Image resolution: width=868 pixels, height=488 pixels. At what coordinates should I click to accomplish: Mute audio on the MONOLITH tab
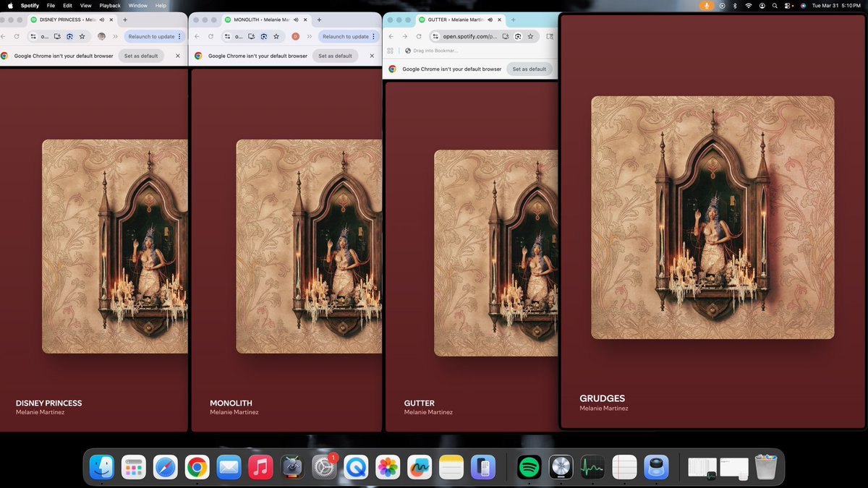[296, 20]
